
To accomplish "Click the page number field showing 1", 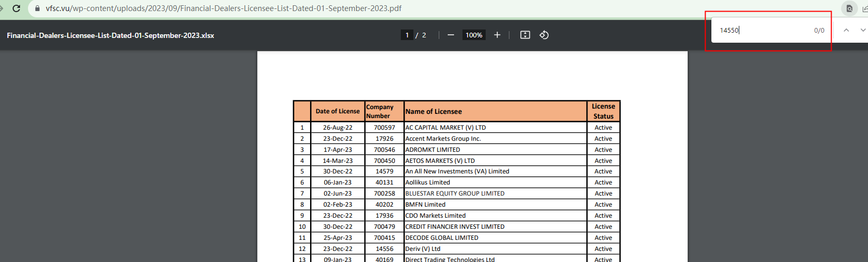I will [407, 35].
